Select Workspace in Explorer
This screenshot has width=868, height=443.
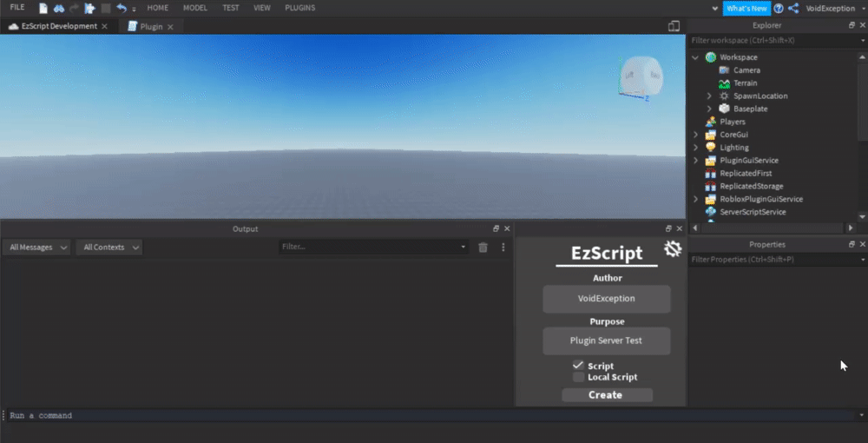click(739, 57)
